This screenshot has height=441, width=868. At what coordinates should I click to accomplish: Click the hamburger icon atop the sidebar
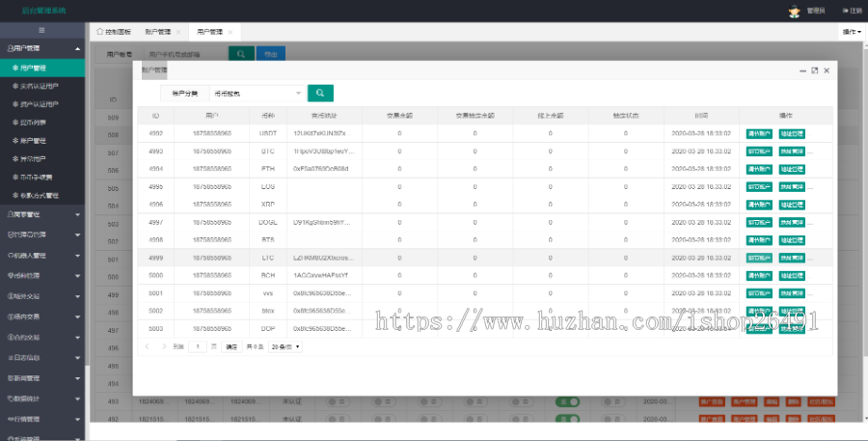click(42, 31)
